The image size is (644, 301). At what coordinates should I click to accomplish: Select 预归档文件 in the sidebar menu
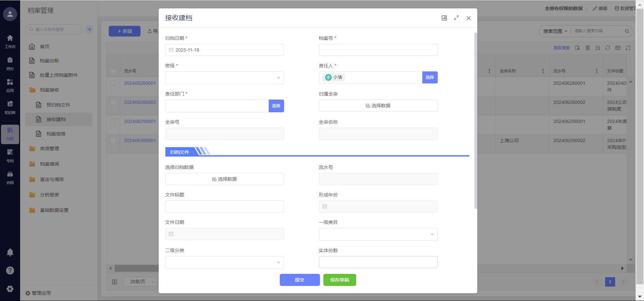point(58,105)
